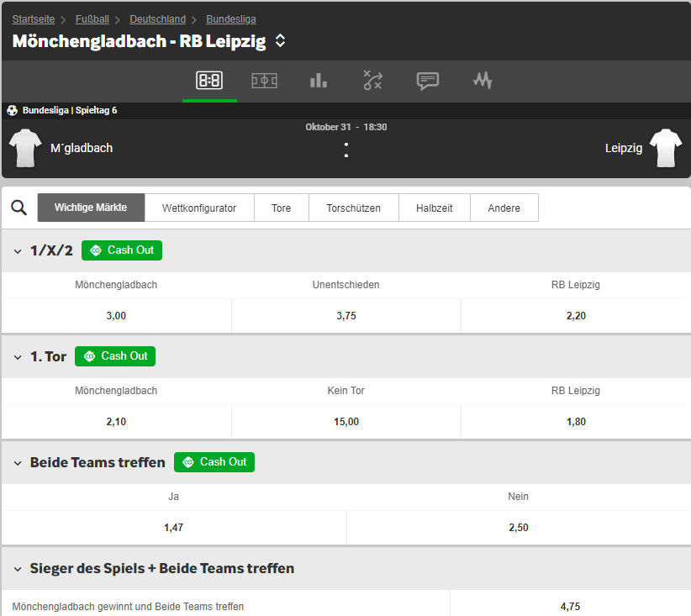Click the Unentschieden column label
The height and width of the screenshot is (616, 691).
point(346,285)
